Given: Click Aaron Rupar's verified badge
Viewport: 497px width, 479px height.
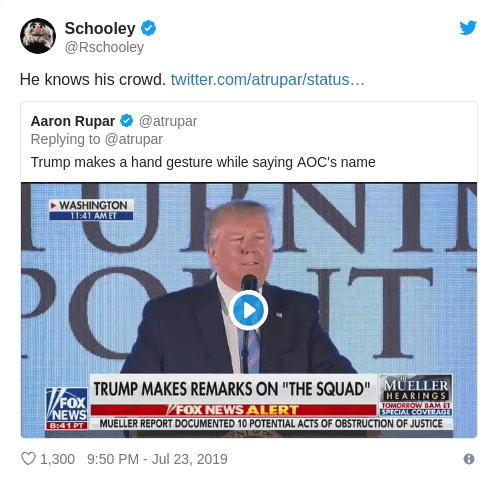Looking at the screenshot, I should [126, 121].
